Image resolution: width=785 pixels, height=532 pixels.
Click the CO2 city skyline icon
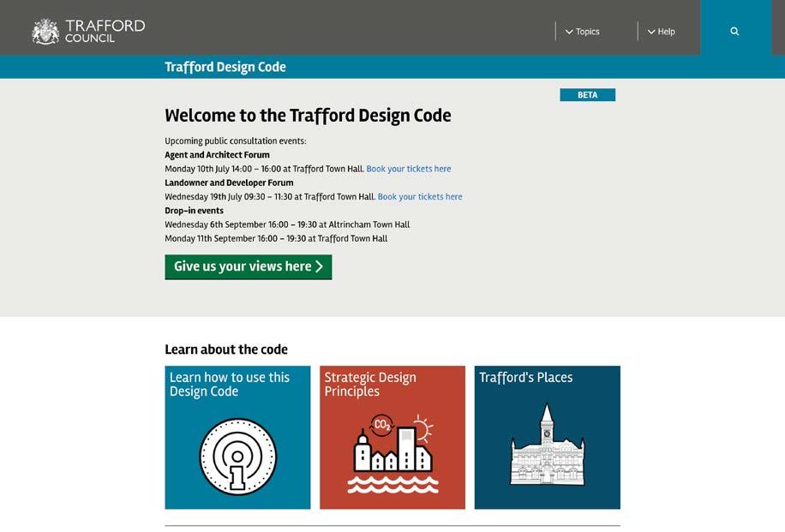tap(393, 453)
